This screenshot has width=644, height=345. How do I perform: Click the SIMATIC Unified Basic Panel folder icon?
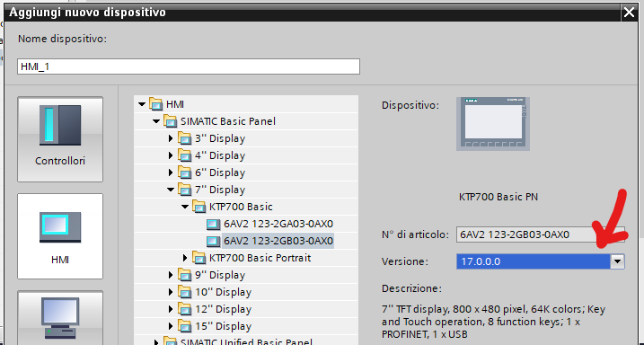(x=171, y=341)
